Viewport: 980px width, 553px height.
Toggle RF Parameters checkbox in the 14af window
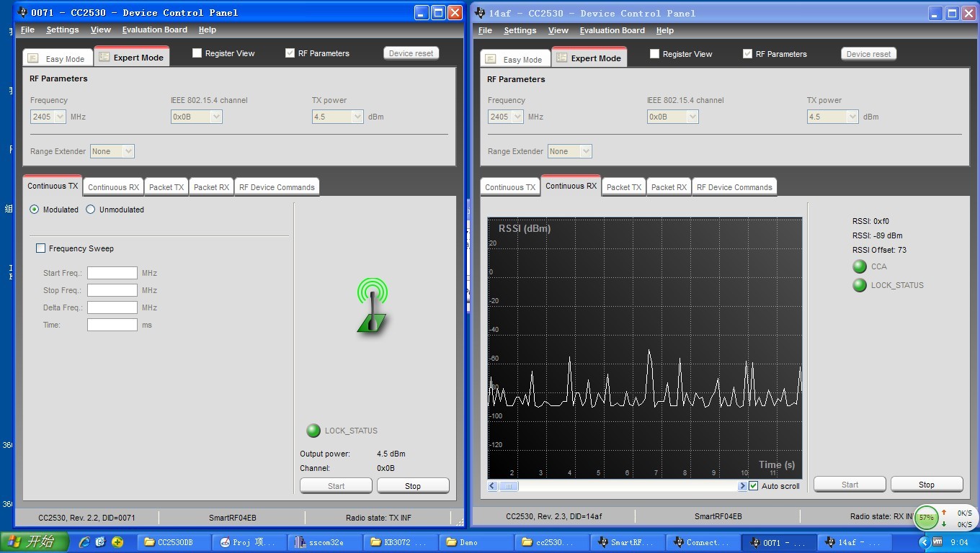point(747,53)
